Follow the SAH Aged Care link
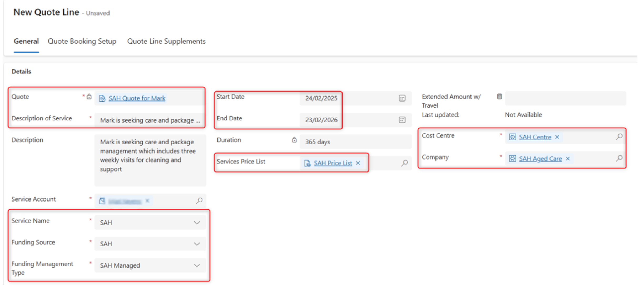 540,159
